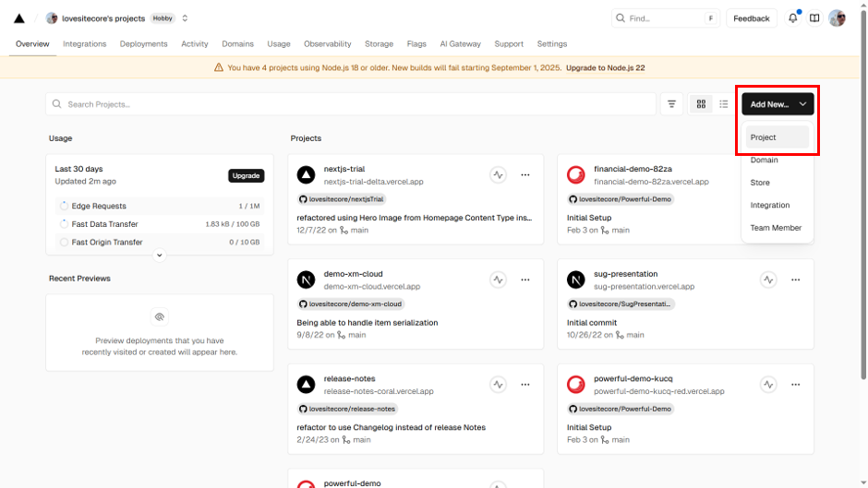The height and width of the screenshot is (488, 868).
Task: Click the sug-presentation project logo
Action: pos(576,280)
